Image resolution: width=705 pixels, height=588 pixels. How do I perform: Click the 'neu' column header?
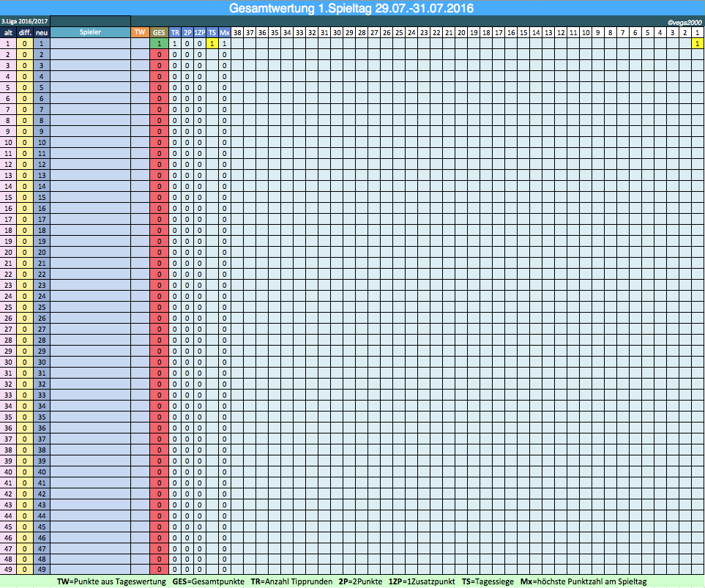pos(42,32)
